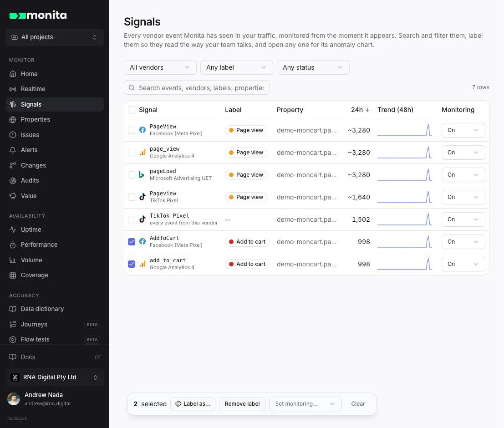The width and height of the screenshot is (504, 428).
Task: Navigate to Data dictionary
Action: 55,309
